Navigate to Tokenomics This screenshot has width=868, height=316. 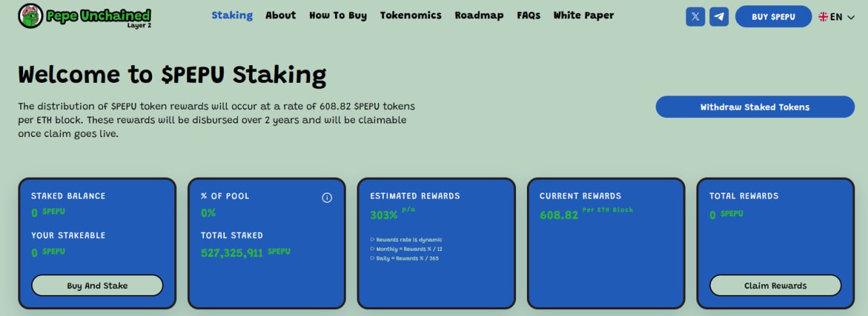(410, 15)
